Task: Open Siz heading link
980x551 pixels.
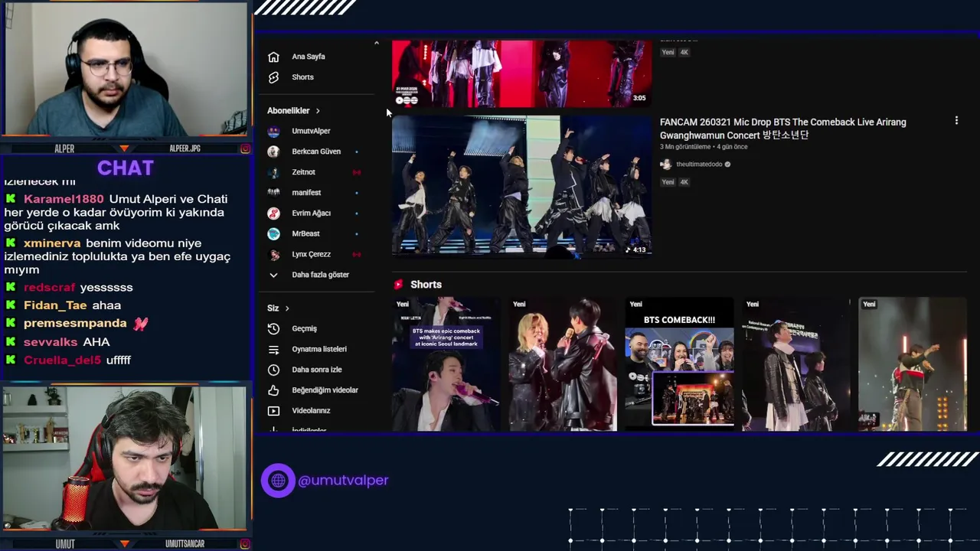Action: click(273, 308)
